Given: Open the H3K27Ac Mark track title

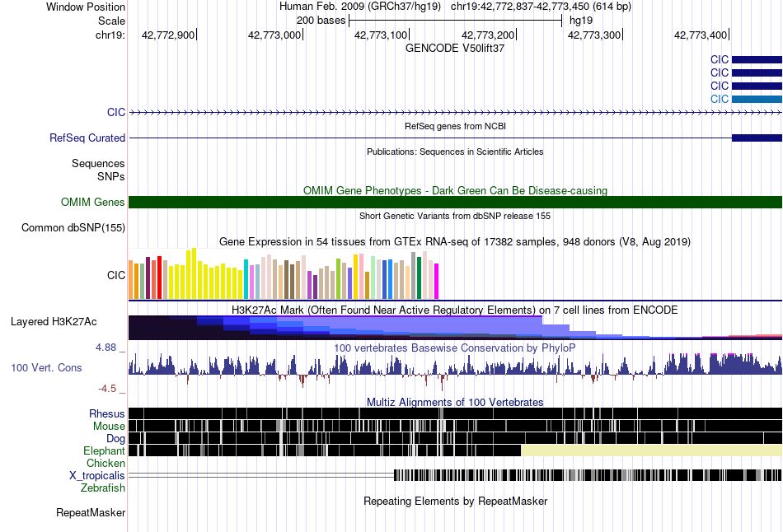Looking at the screenshot, I should point(455,310).
